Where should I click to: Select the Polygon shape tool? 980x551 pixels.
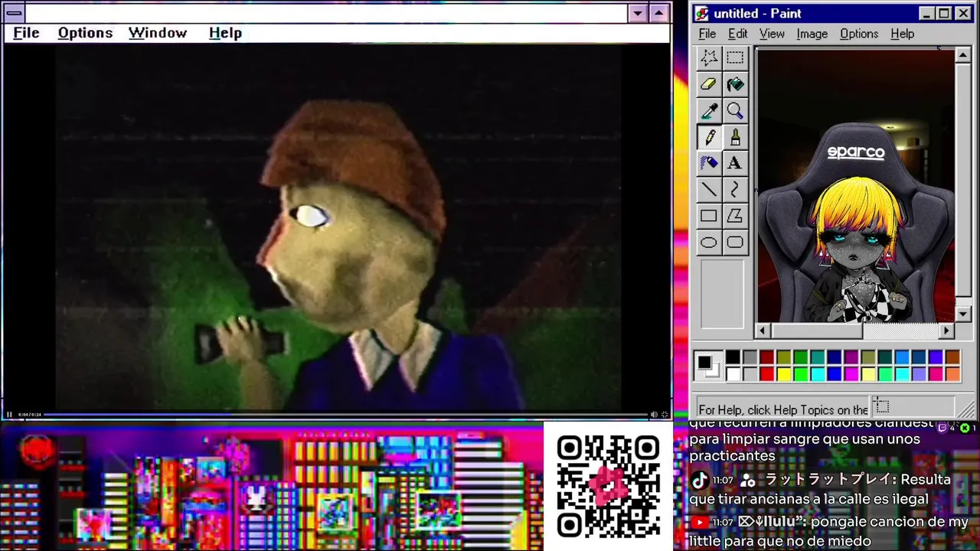click(735, 216)
